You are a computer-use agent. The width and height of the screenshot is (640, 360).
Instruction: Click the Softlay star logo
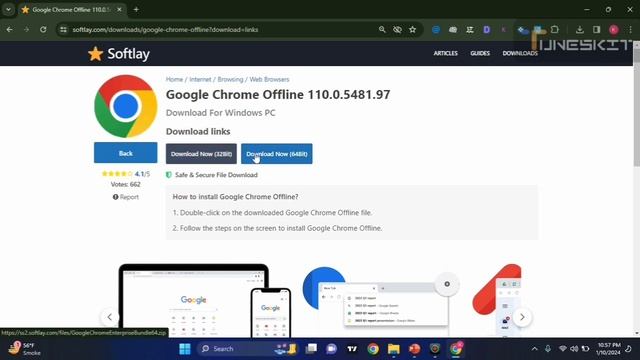pos(119,53)
